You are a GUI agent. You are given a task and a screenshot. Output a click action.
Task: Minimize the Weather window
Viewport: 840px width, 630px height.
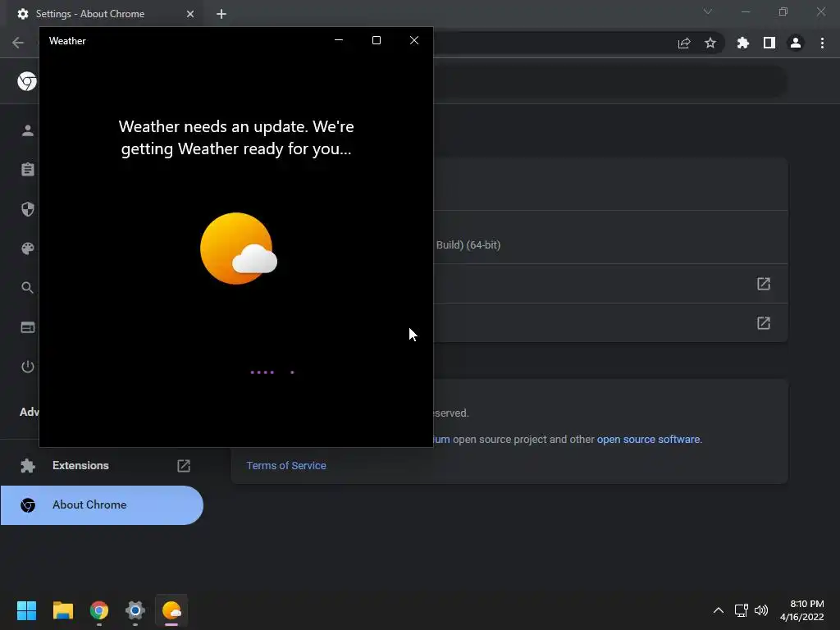[339, 40]
